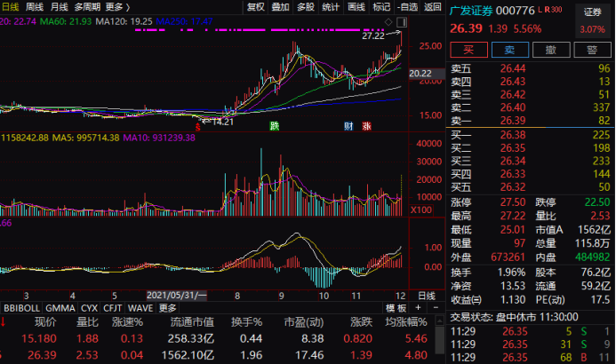This screenshot has width=616, height=364.
Task: Open the green 跌 event marker
Action: (274, 126)
